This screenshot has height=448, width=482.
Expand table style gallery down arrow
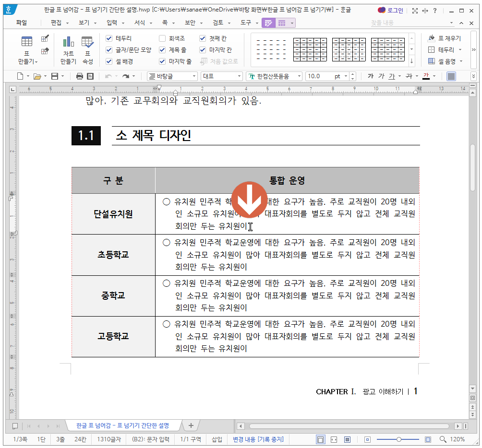(x=411, y=49)
